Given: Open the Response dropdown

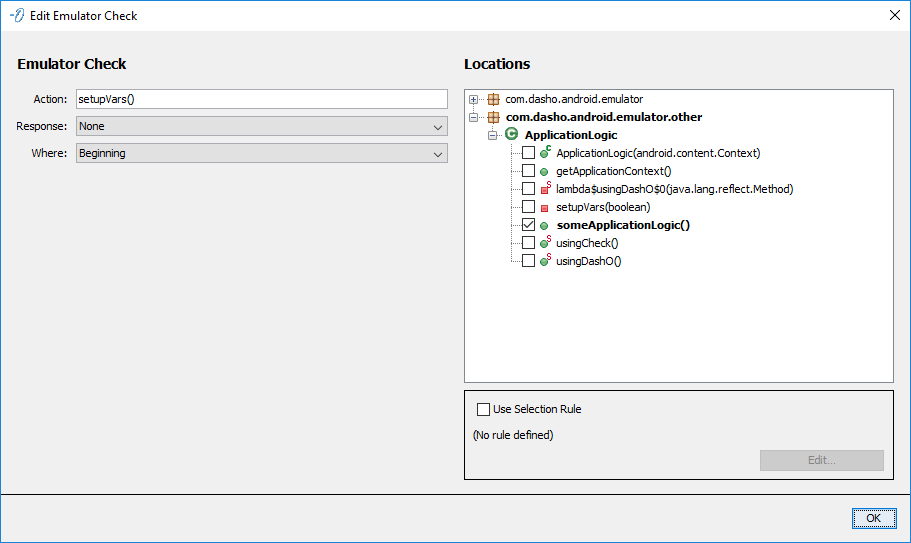Looking at the screenshot, I should 261,127.
